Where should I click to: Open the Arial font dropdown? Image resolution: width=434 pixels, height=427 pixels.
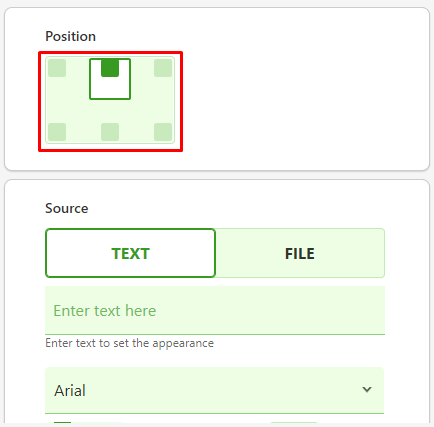[x=215, y=390]
